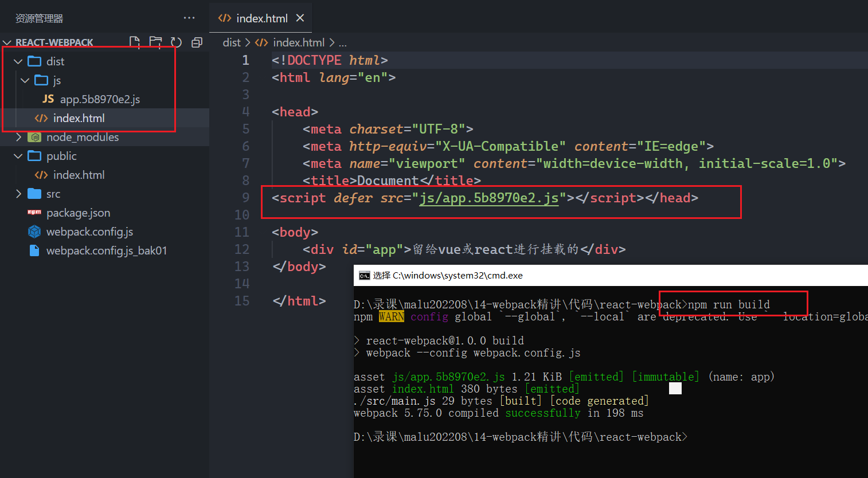Click 'compiled successfully' text in the cmd window
Viewport: 868px width, 478px height.
tap(515, 413)
